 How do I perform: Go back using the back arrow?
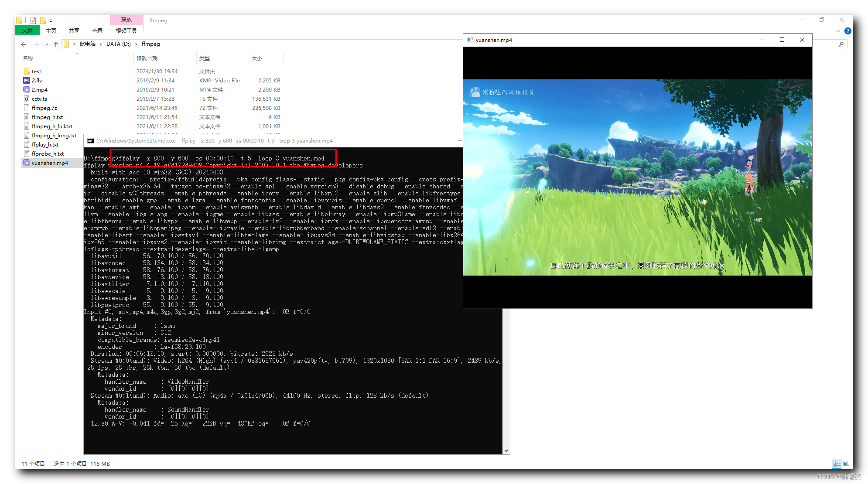pos(24,44)
